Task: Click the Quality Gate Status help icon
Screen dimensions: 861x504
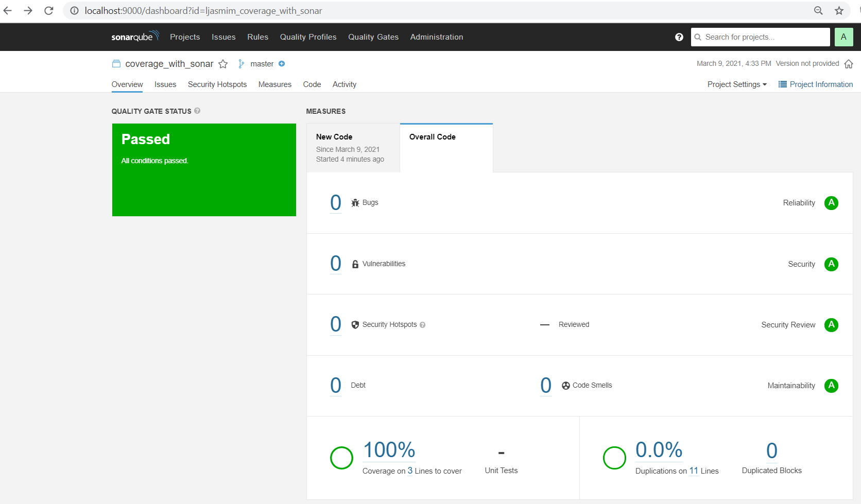Action: click(x=197, y=111)
